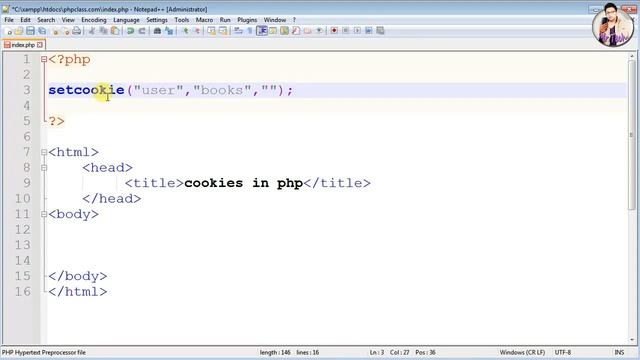
Task: Collapse the <head> fold marker on line 8
Action: (44, 168)
